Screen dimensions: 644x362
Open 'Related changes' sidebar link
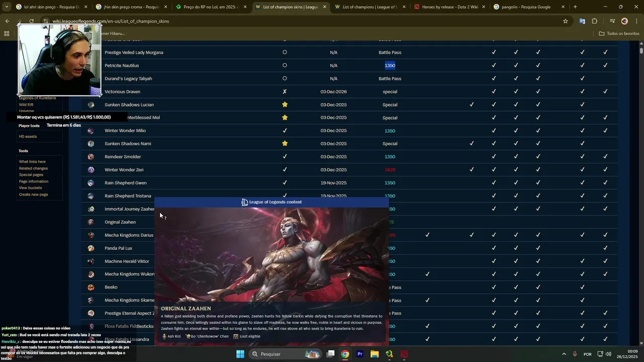[x=33, y=168]
